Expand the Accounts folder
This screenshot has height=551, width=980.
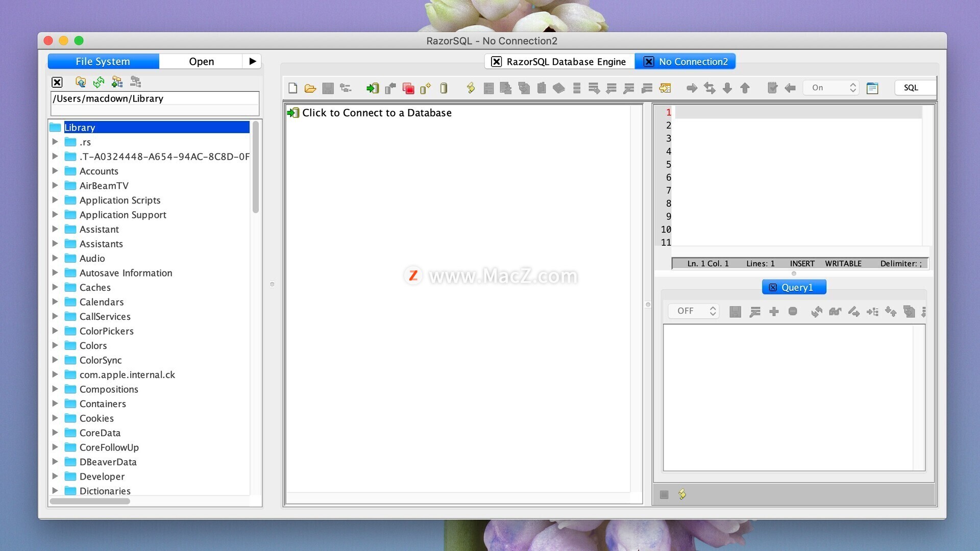click(55, 171)
